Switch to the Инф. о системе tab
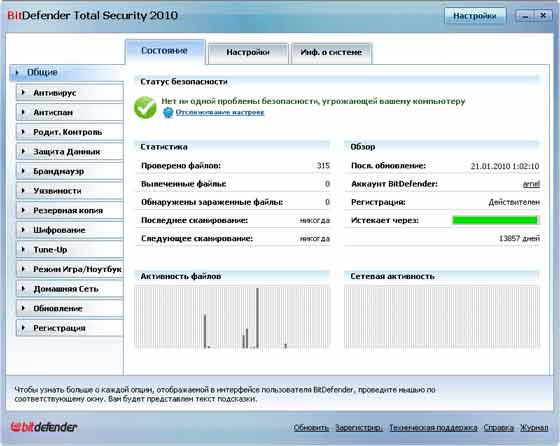560x446 pixels. point(331,53)
